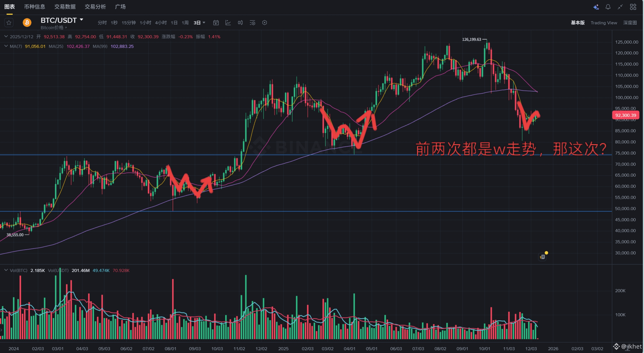The image size is (644, 353).
Task: Click the jump-to-date calendar icon
Action: (216, 23)
